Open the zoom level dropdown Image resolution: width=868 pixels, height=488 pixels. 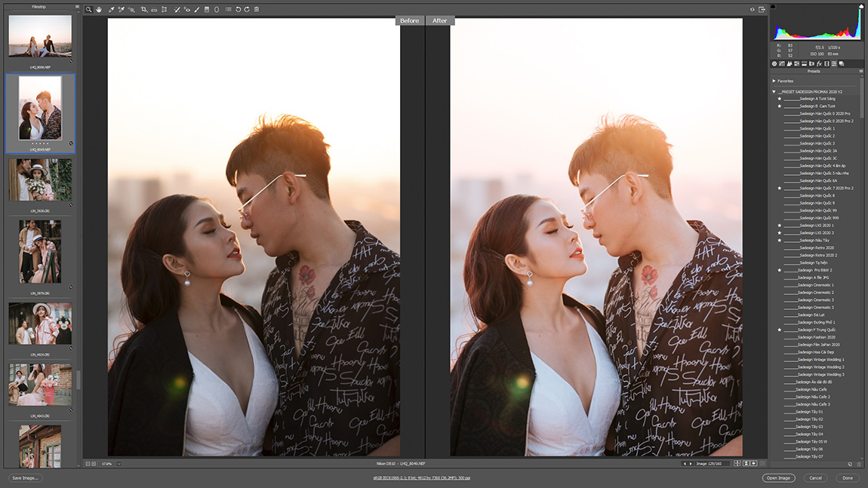[119, 464]
